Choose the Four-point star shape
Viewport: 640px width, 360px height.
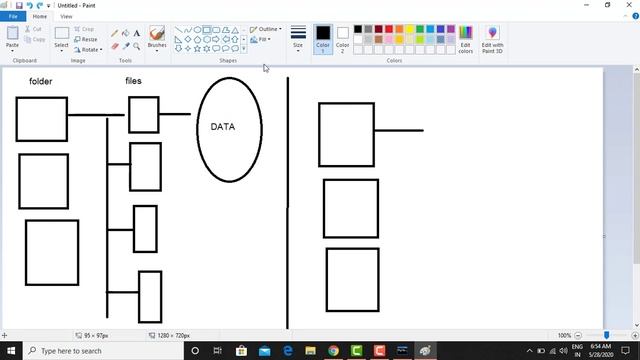tap(188, 49)
